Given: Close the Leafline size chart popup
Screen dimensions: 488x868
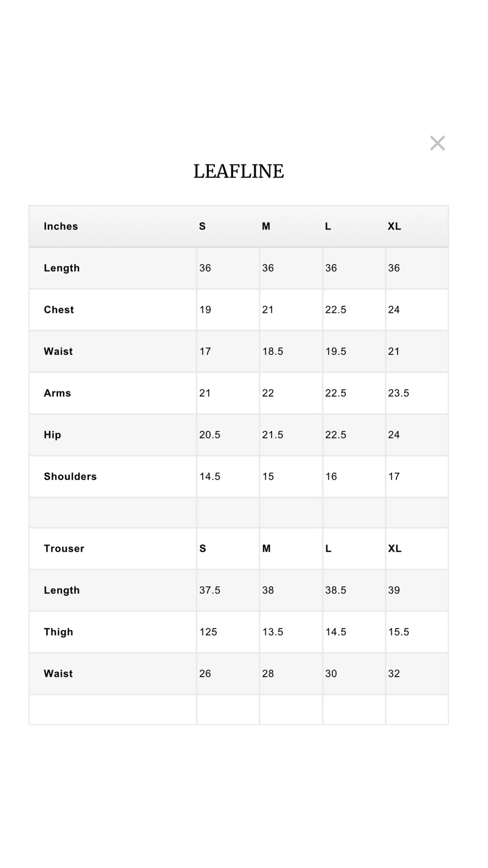Looking at the screenshot, I should tap(437, 143).
